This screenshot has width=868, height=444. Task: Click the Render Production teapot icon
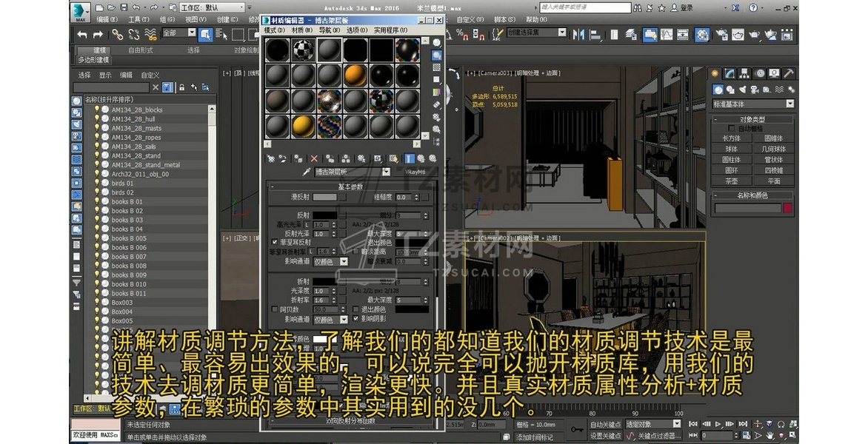point(755,35)
